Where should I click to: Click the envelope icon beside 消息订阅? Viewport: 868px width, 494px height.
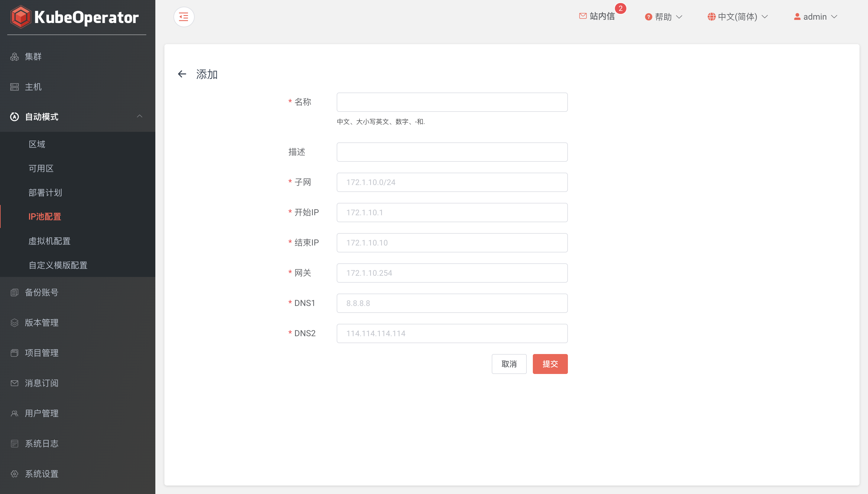click(x=14, y=383)
